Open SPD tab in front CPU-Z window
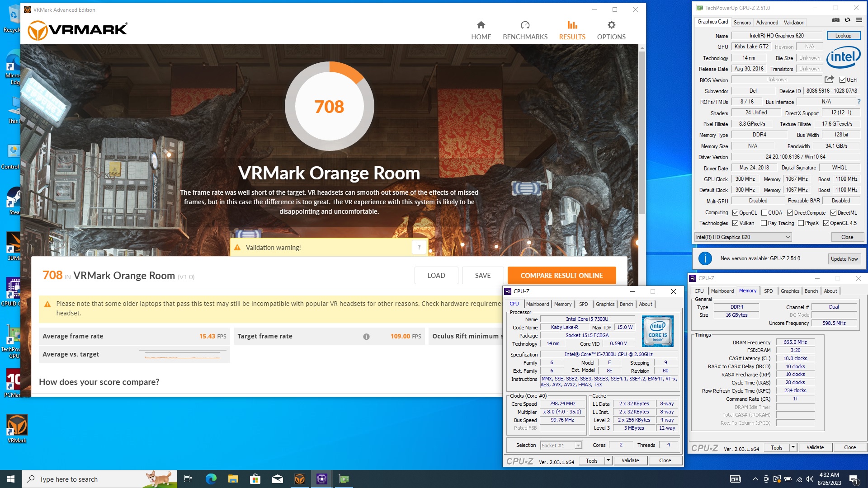Screen dimensions: 868x488 pyautogui.click(x=583, y=304)
